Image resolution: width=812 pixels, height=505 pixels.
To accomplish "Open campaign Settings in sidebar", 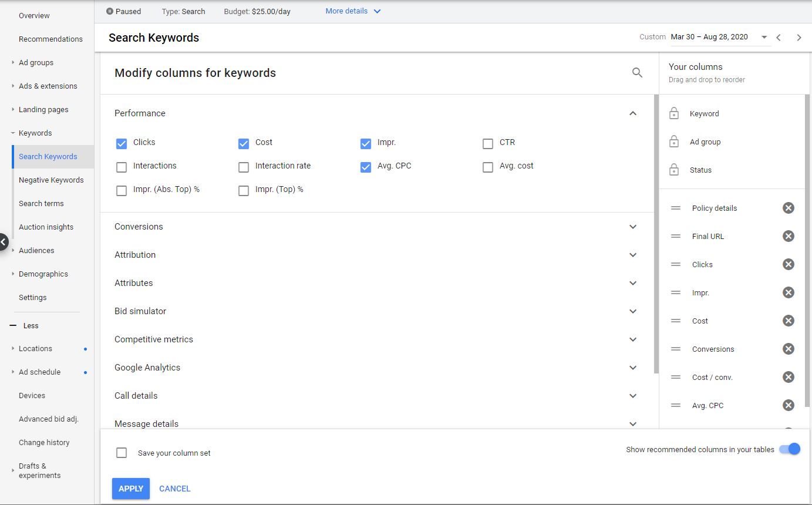I will click(x=32, y=297).
